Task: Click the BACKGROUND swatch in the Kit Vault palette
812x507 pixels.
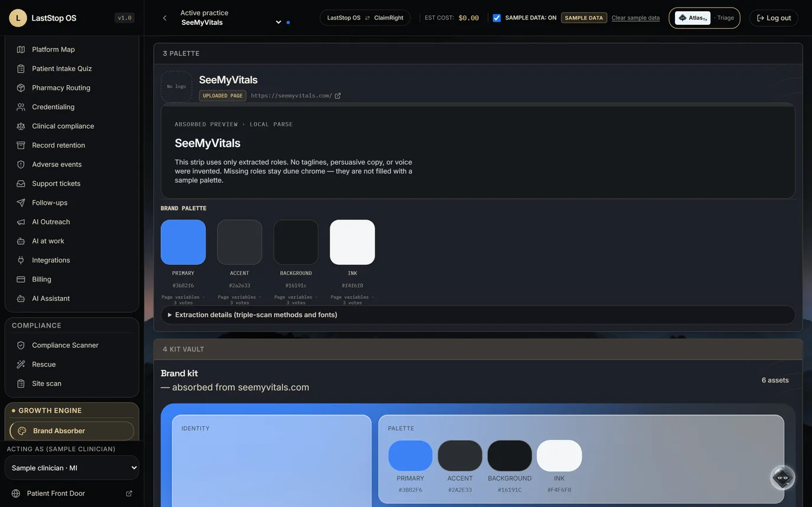Action: pos(510,456)
